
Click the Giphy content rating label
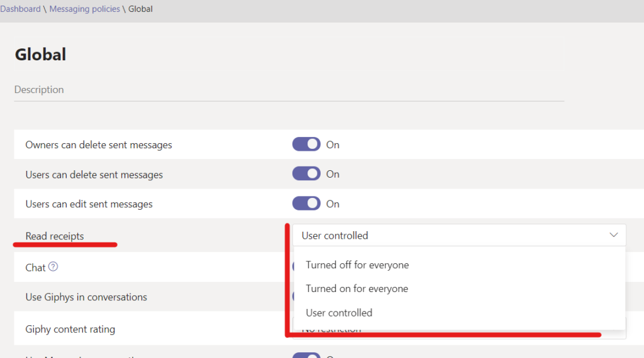tap(70, 329)
